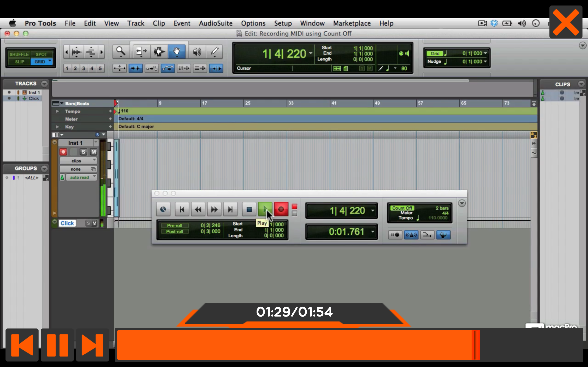The image size is (588, 367).
Task: Record-enable the Inst 1 track
Action: 63,152
